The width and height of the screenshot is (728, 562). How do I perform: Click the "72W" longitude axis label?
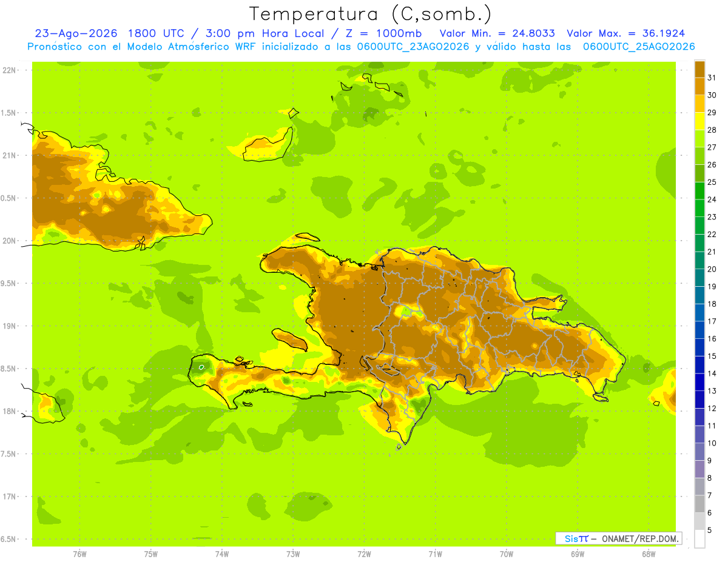(x=364, y=554)
